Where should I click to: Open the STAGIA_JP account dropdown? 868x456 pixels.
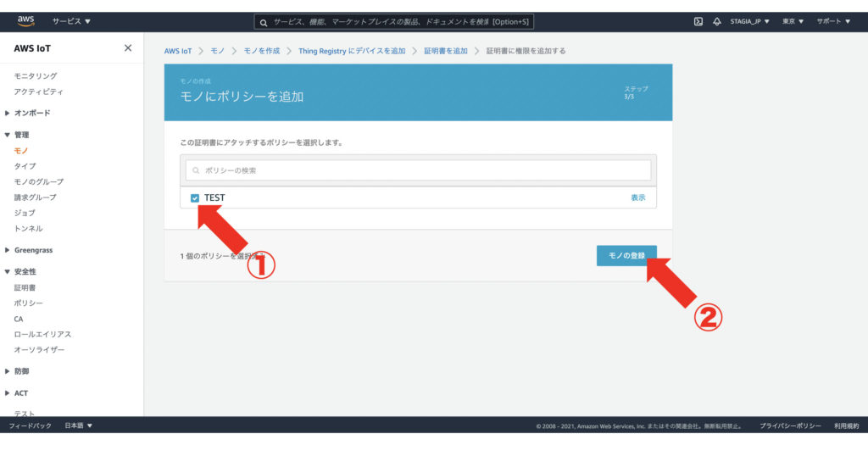749,21
